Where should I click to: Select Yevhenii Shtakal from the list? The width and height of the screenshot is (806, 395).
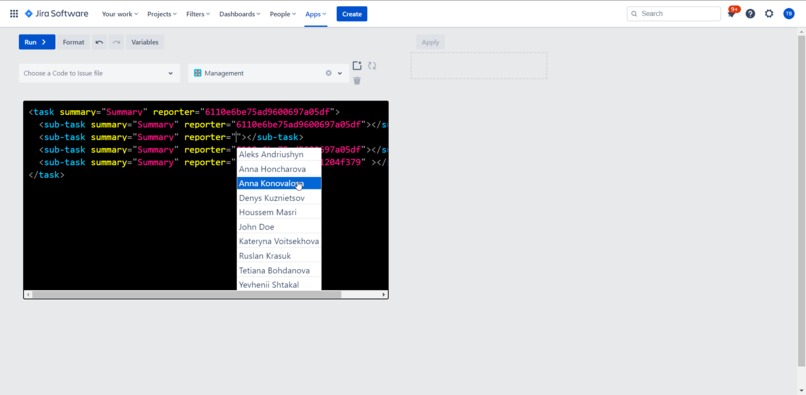[279, 284]
